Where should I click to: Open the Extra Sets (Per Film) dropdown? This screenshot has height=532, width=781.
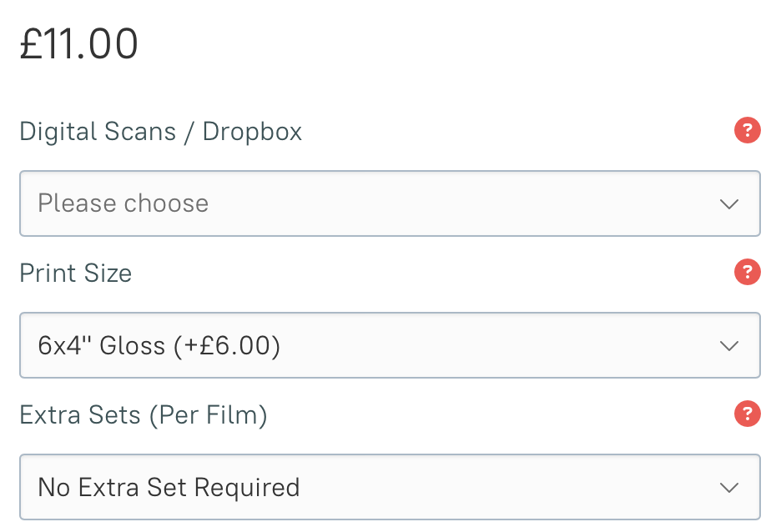coord(390,487)
